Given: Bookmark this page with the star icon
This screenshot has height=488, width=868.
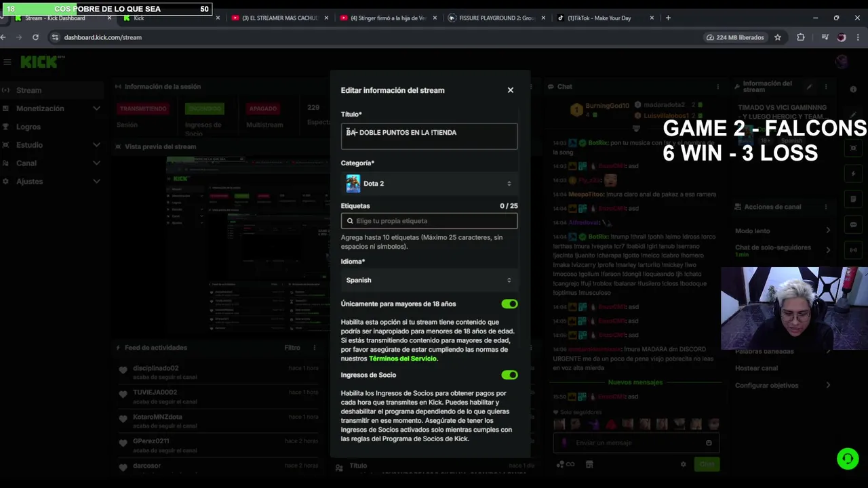Looking at the screenshot, I should coord(778,37).
